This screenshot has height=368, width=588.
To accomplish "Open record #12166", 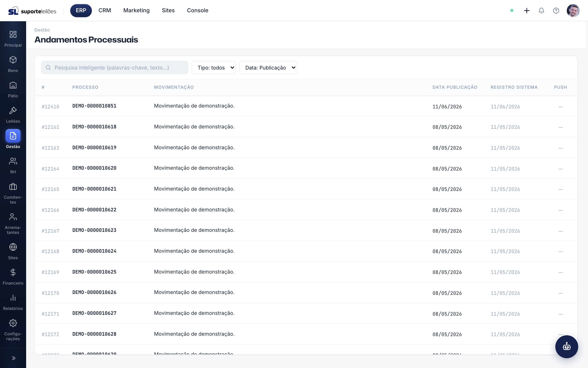I will pyautogui.click(x=50, y=210).
